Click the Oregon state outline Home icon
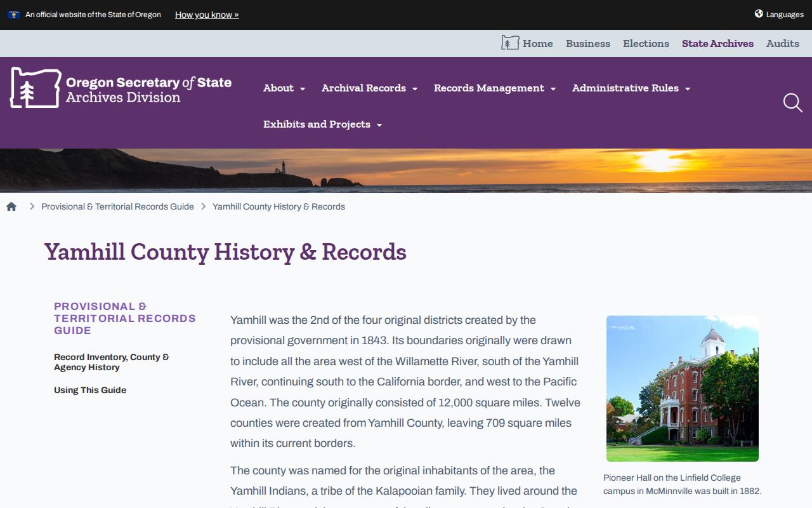Image resolution: width=812 pixels, height=508 pixels. pyautogui.click(x=510, y=43)
